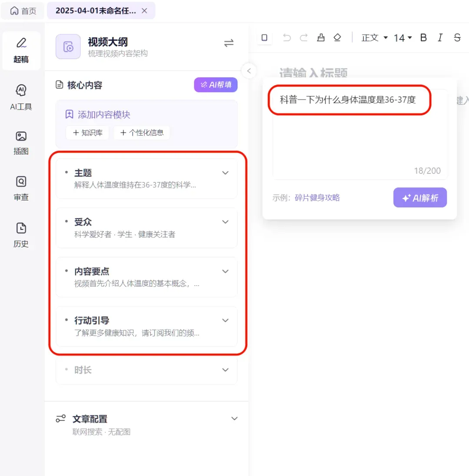The image size is (469, 476).
Task: Open the 审查 review sidebar item
Action: click(21, 189)
